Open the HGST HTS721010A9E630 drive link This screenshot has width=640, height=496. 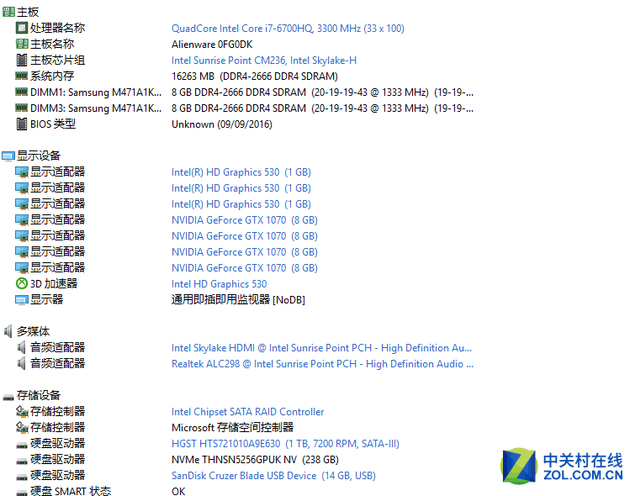285,443
